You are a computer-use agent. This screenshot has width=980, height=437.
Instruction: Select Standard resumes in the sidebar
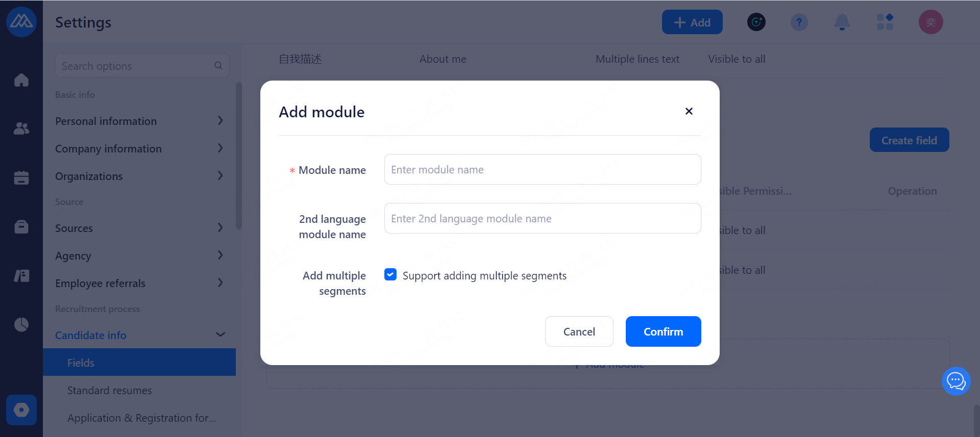[x=109, y=390]
